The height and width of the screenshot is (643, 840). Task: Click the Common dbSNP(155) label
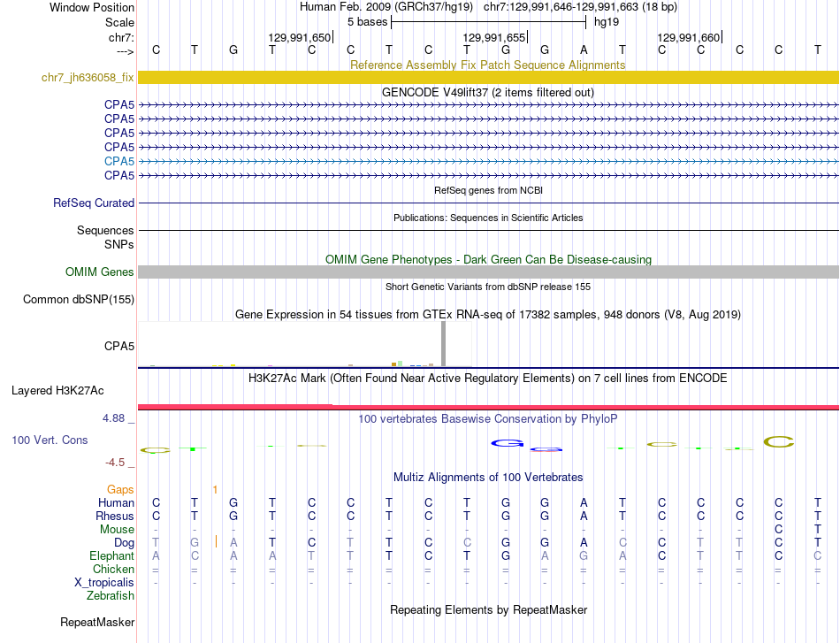click(x=78, y=300)
